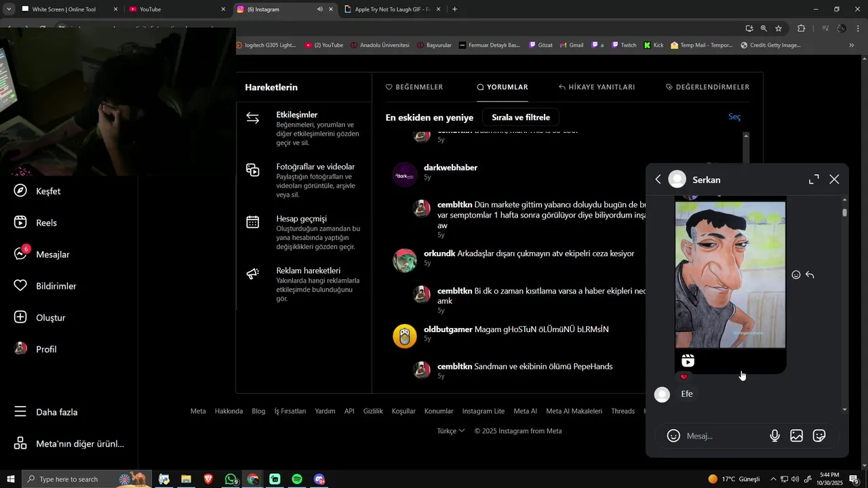868x488 pixels.
Task: Close the Serkan chat popup
Action: pos(834,180)
